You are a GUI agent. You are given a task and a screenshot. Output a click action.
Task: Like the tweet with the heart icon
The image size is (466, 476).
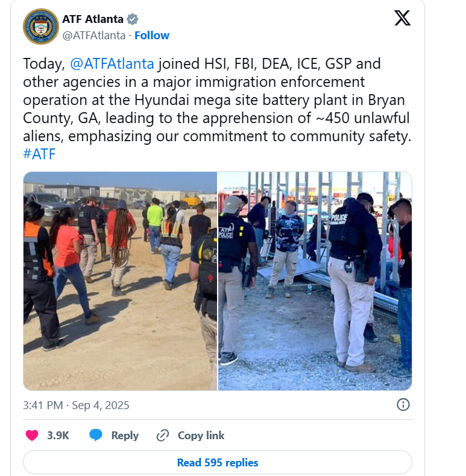[x=32, y=436]
